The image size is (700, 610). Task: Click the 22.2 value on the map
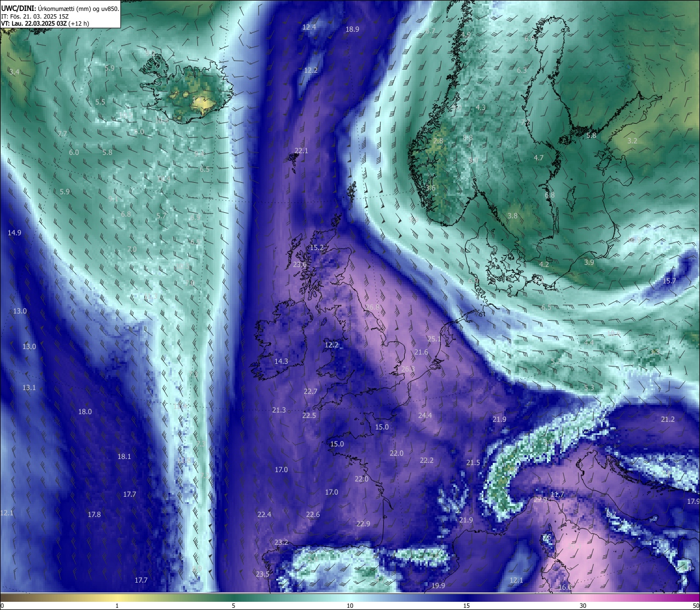[427, 461]
